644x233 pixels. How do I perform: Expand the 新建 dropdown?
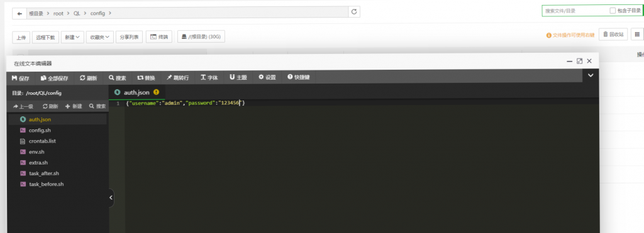click(73, 37)
